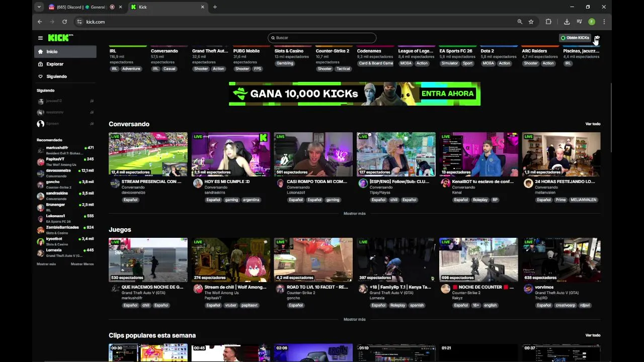Open PapitasVT avatar in Recomendado list
This screenshot has height=362, width=644.
pos(40,162)
